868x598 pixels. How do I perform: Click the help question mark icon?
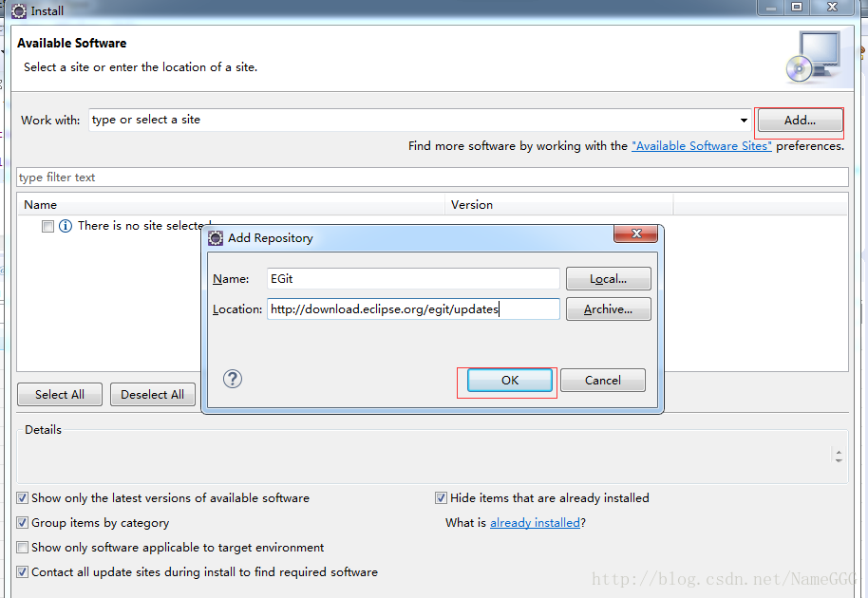tap(233, 379)
